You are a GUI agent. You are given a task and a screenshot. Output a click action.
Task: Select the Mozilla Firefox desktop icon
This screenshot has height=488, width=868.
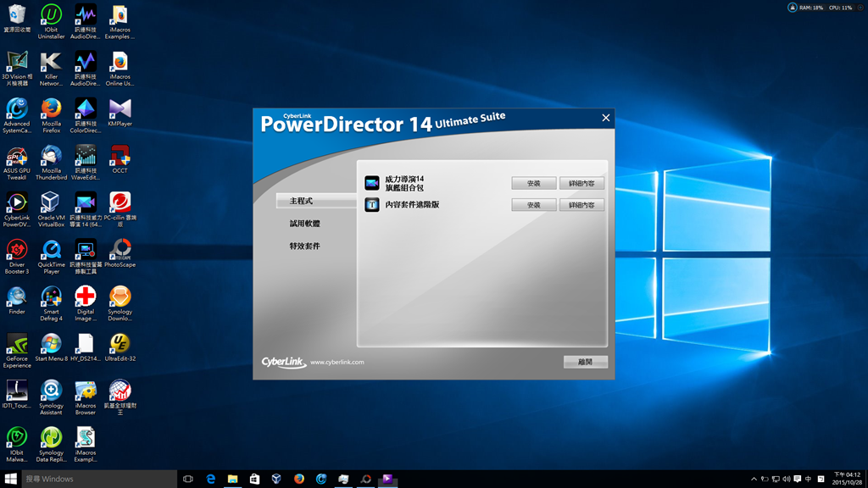pyautogui.click(x=51, y=115)
